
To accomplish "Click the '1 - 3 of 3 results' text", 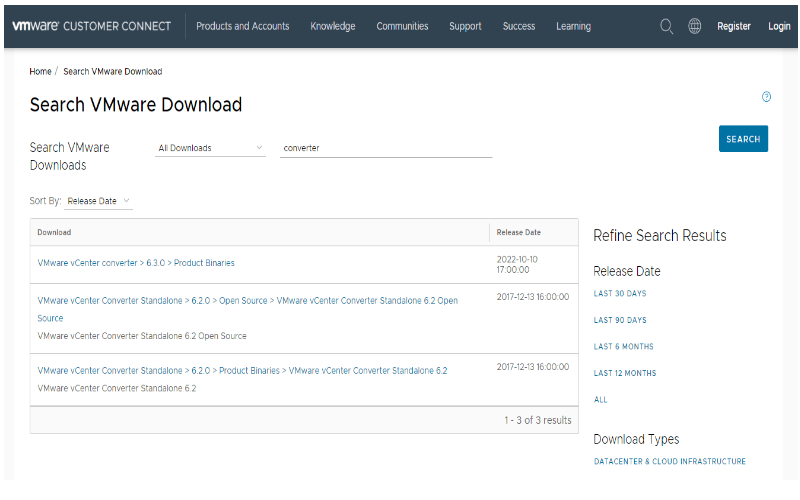I will [538, 420].
